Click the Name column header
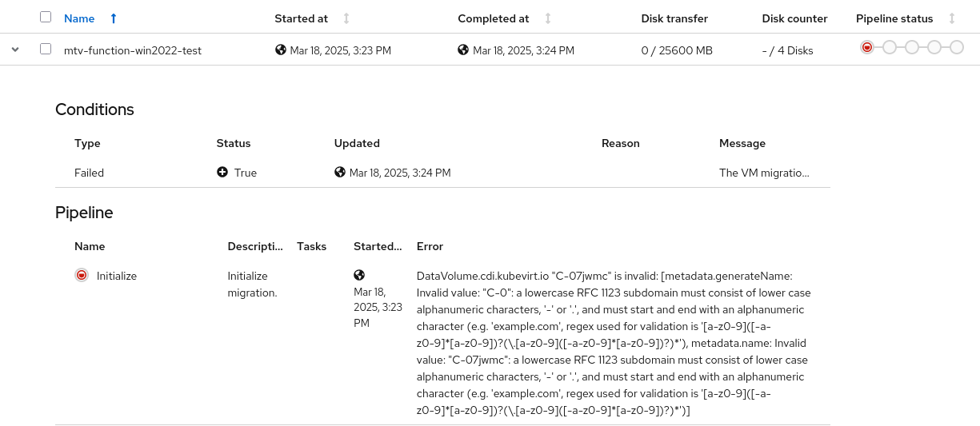The width and height of the screenshot is (980, 426). tap(79, 18)
